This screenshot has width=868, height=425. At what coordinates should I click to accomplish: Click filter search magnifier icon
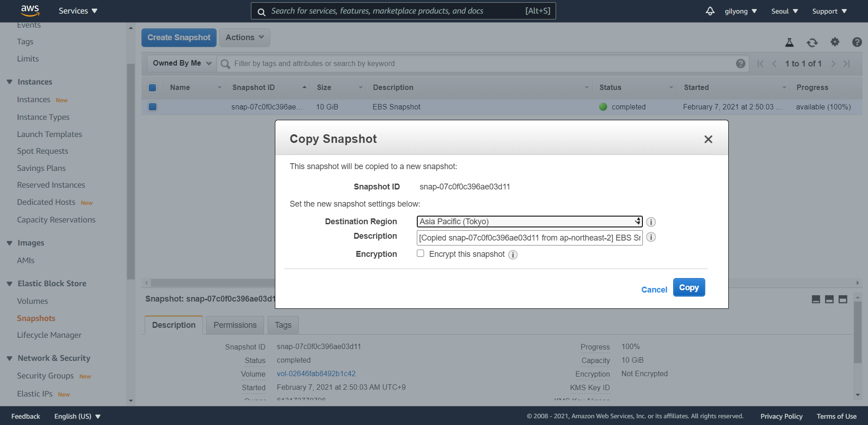click(x=225, y=64)
